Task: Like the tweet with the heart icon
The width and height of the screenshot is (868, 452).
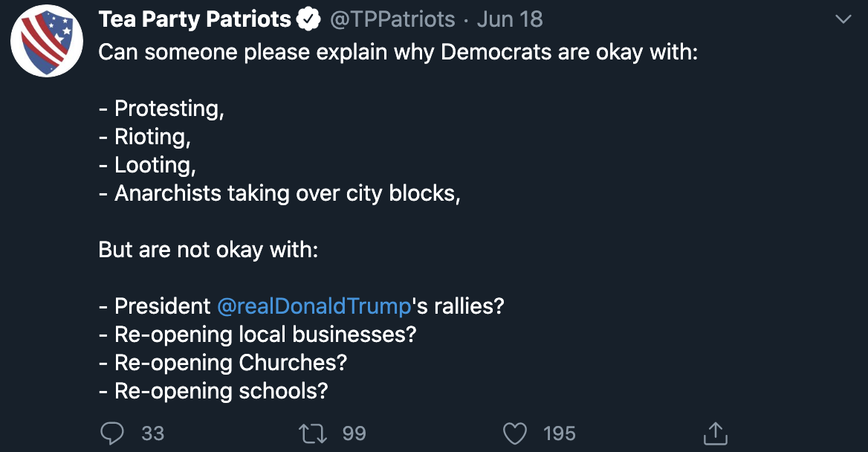Action: pyautogui.click(x=515, y=433)
